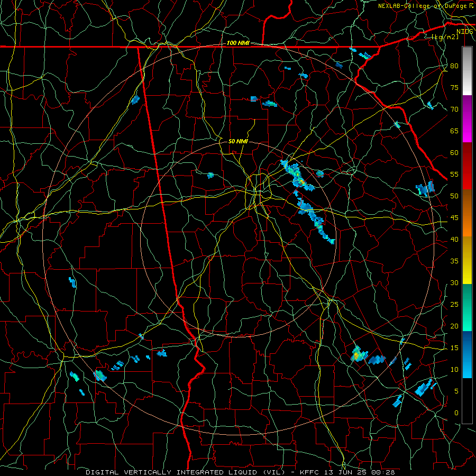Click the 13 JUN 25 date text
The image size is (476, 476).
(x=345, y=472)
